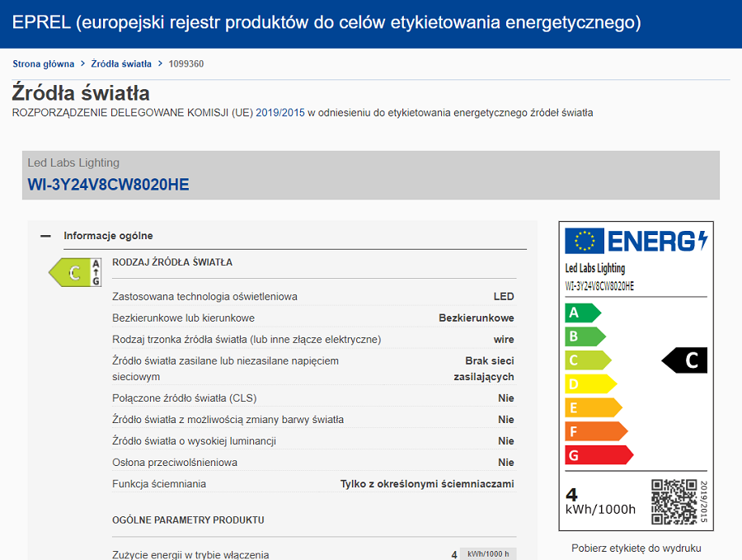Click Nie value for zmiany barwy światła

pos(506,420)
